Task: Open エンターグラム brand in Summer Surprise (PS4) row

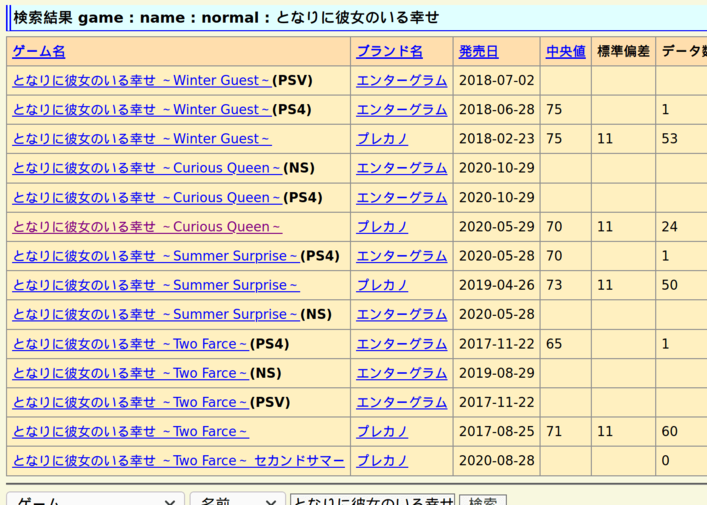Action: tap(402, 256)
